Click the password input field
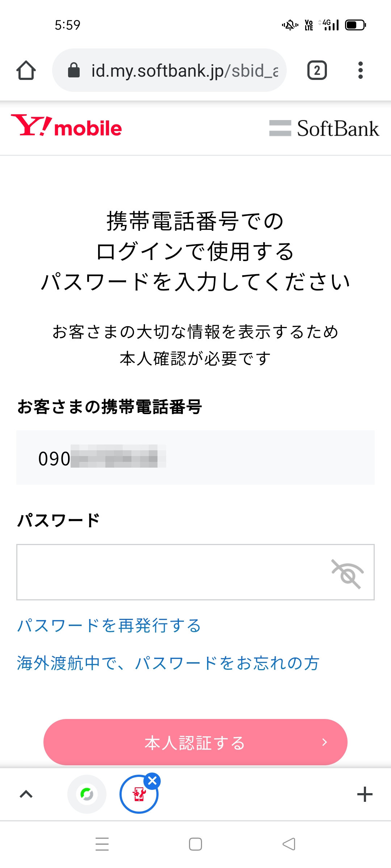 (170, 572)
